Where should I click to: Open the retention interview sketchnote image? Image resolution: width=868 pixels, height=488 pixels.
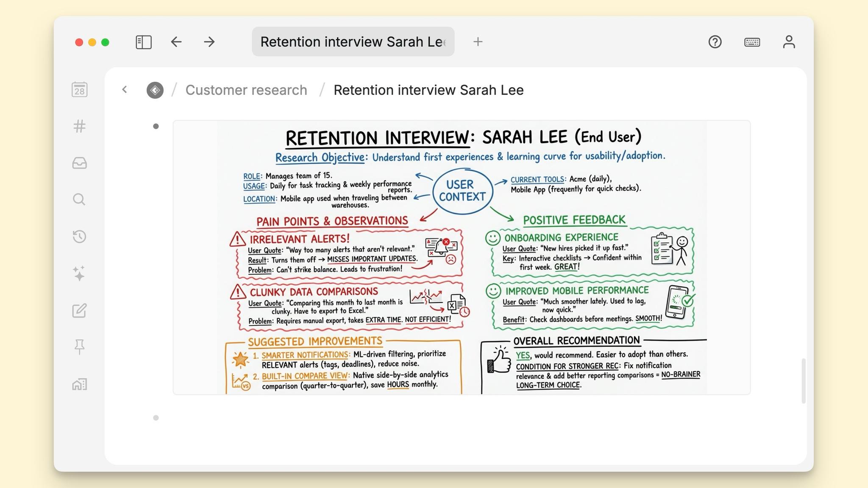[462, 258]
